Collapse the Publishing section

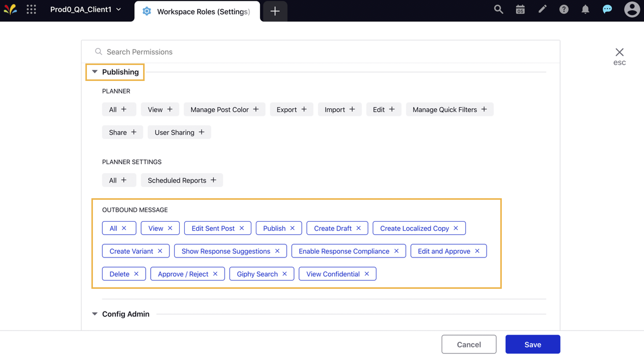(94, 71)
